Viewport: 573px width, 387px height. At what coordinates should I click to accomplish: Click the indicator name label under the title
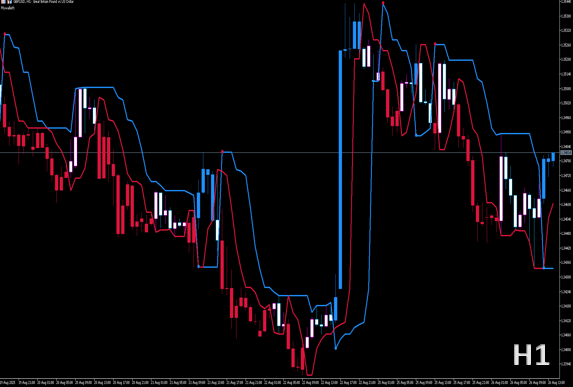pos(8,8)
